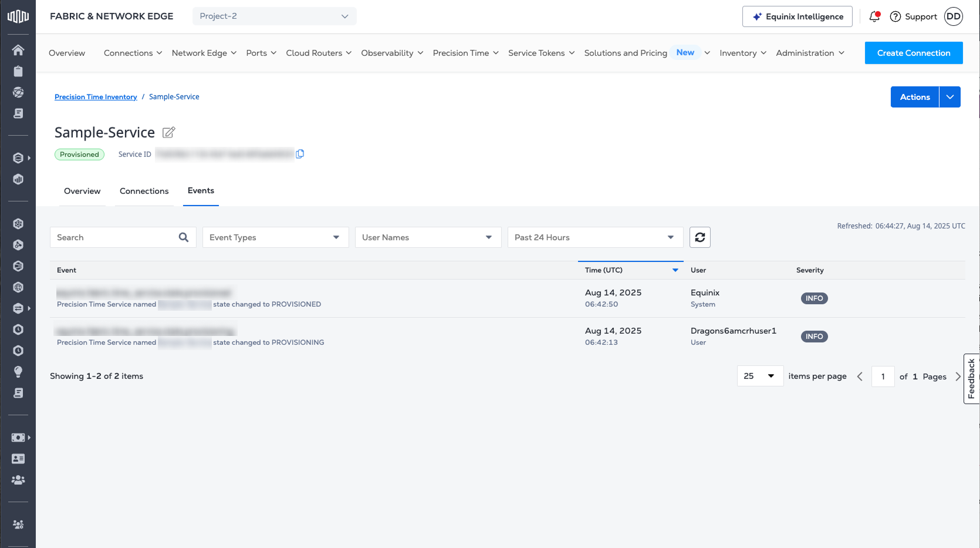Click the magnifier icon in the Search box
The image size is (980, 548).
coord(184,237)
